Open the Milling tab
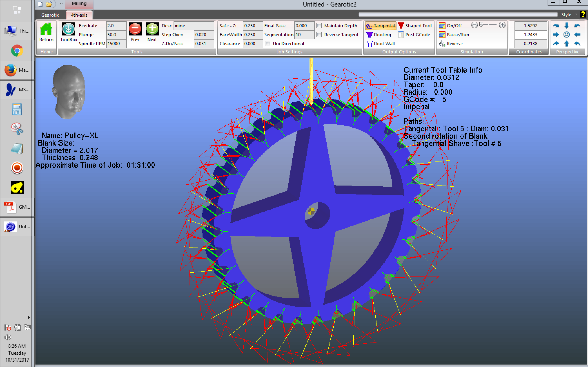Image resolution: width=588 pixels, height=367 pixels. point(79,4)
